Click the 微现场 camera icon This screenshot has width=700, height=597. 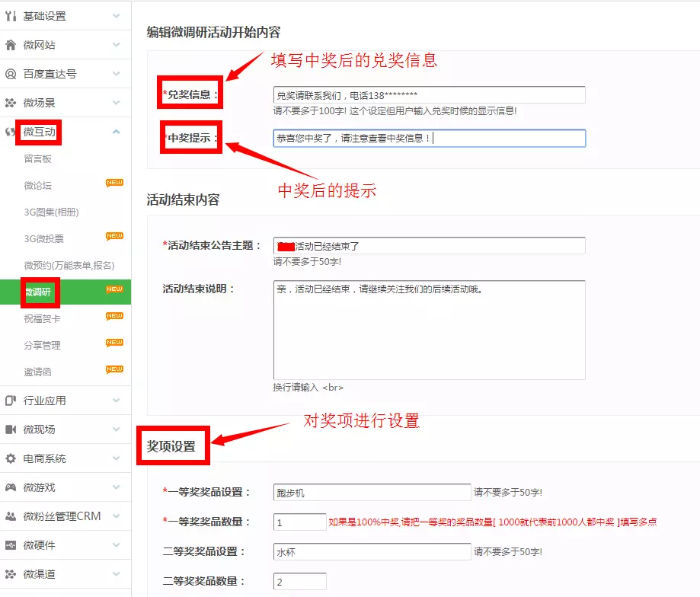tap(11, 429)
